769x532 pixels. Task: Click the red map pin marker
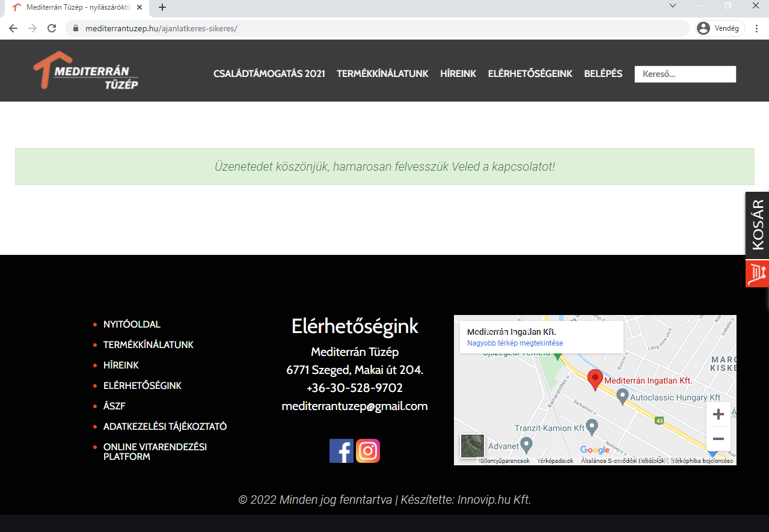pyautogui.click(x=595, y=380)
